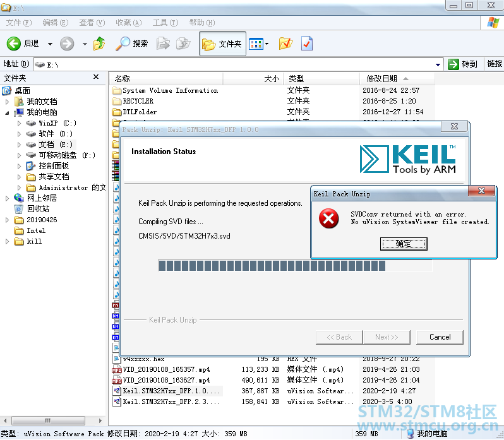Expand the kill folder node
The image size is (504, 440).
tap(7, 242)
